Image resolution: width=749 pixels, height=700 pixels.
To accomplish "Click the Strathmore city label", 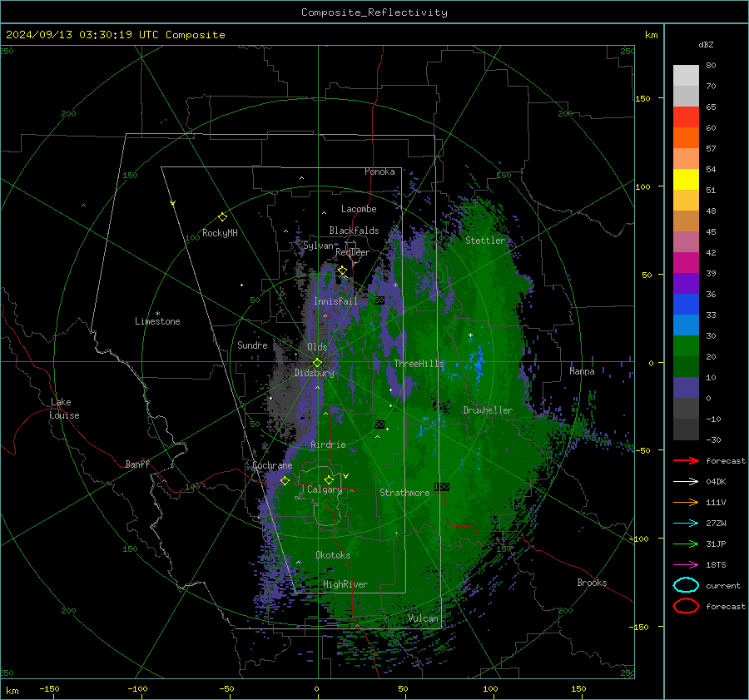I will point(404,493).
